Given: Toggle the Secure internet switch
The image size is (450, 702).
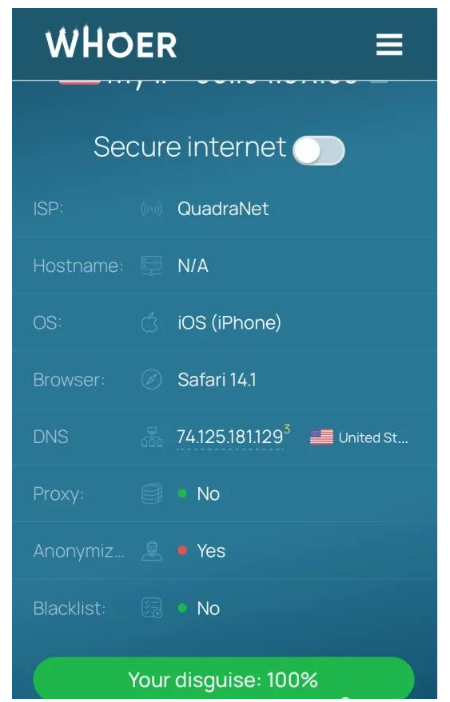Looking at the screenshot, I should coord(318,150).
